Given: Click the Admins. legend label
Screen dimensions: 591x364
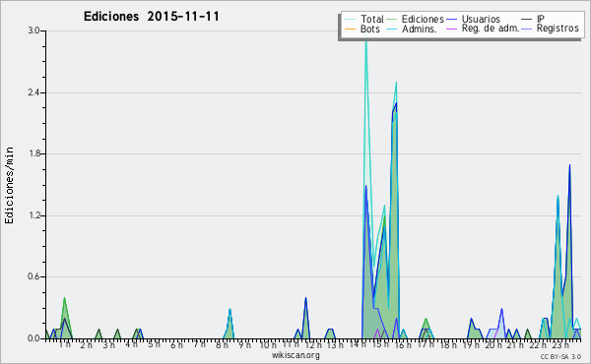Looking at the screenshot, I should 420,29.
